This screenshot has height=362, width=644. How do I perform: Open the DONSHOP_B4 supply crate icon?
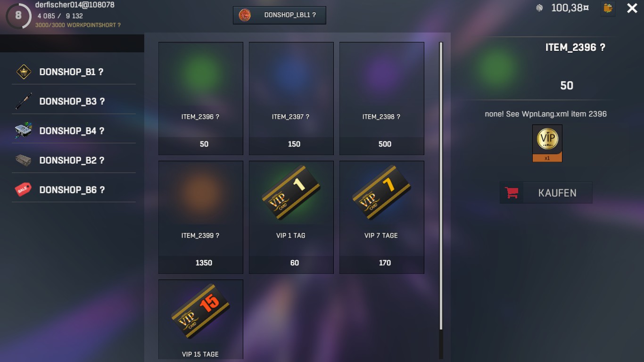pos(24,131)
